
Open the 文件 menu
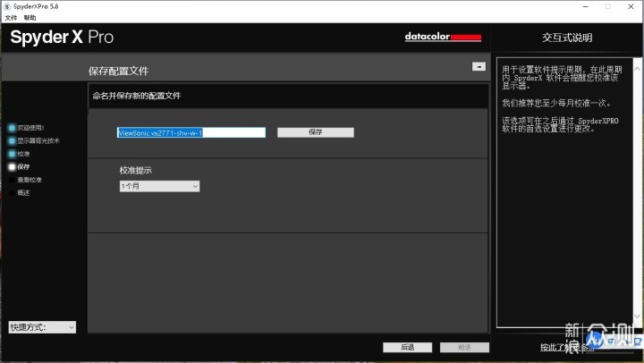11,18
